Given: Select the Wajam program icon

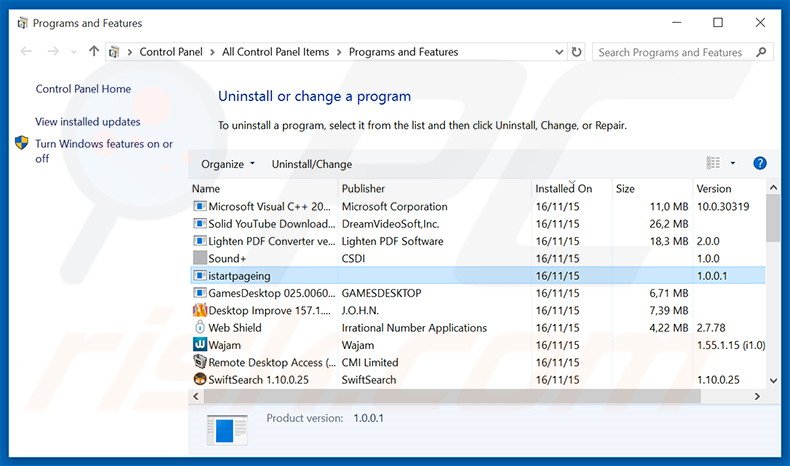Looking at the screenshot, I should (x=200, y=345).
